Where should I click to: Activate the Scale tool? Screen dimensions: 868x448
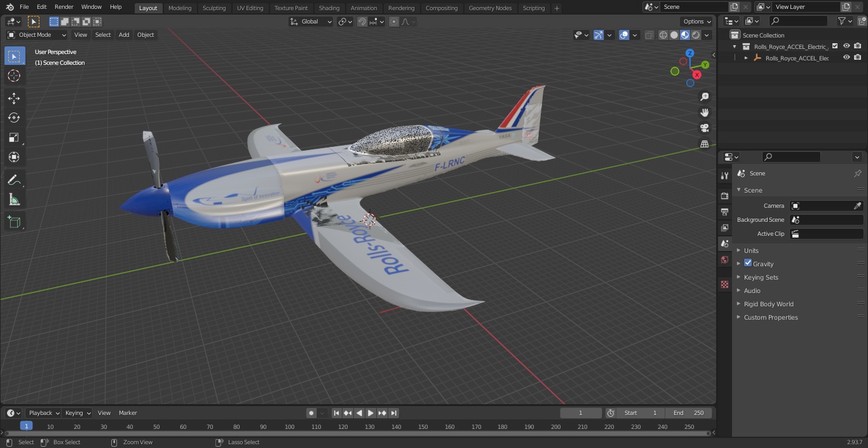(14, 137)
